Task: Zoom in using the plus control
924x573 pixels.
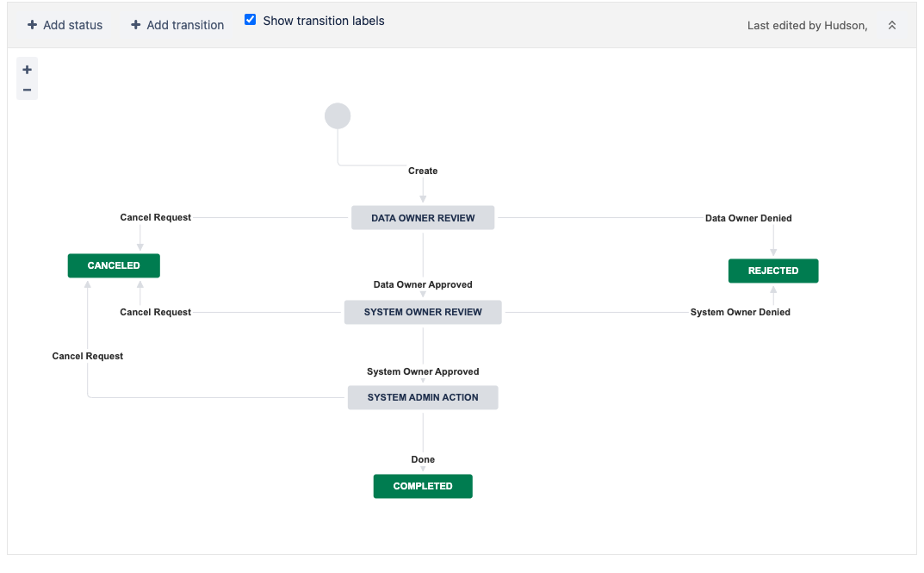Action: point(27,68)
